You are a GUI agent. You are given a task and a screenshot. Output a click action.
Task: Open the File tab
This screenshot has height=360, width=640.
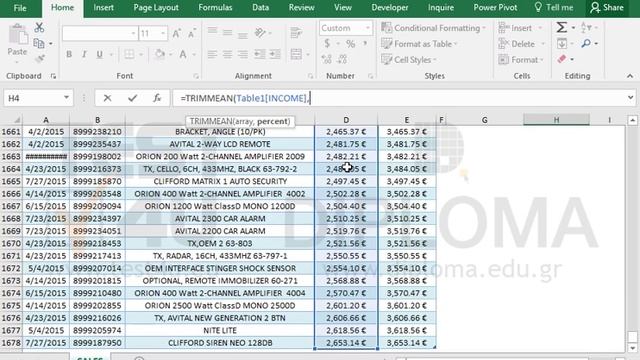click(x=20, y=8)
